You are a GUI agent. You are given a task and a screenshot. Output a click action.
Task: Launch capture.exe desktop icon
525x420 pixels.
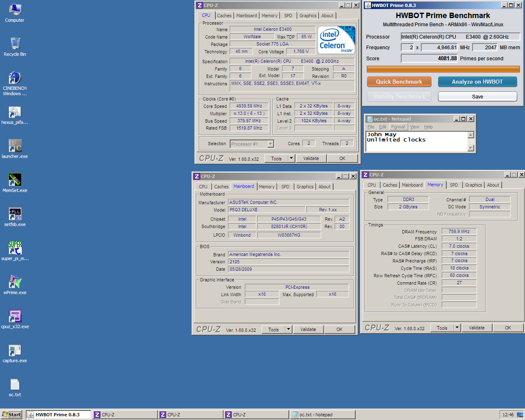[x=15, y=353]
